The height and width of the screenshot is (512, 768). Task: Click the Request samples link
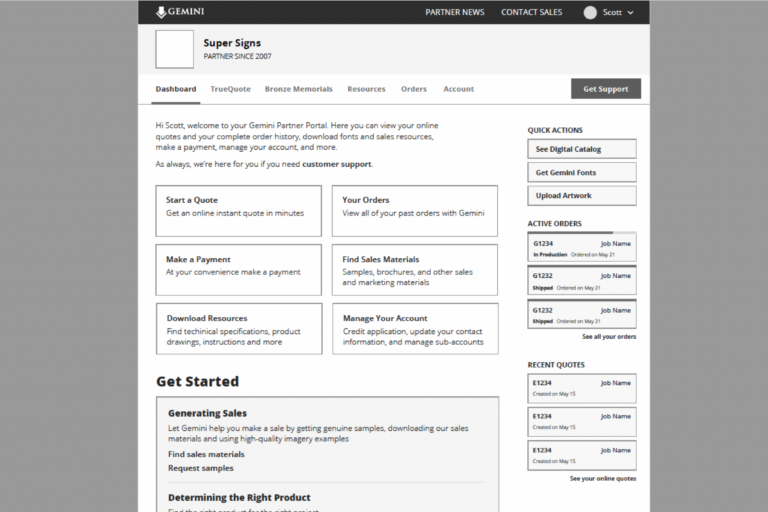(201, 468)
